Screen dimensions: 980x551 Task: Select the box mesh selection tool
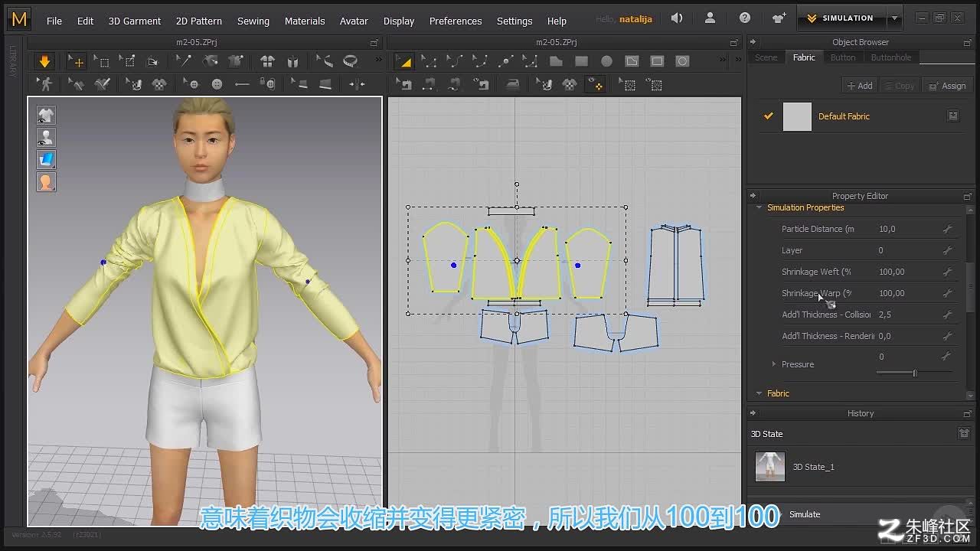pos(102,61)
